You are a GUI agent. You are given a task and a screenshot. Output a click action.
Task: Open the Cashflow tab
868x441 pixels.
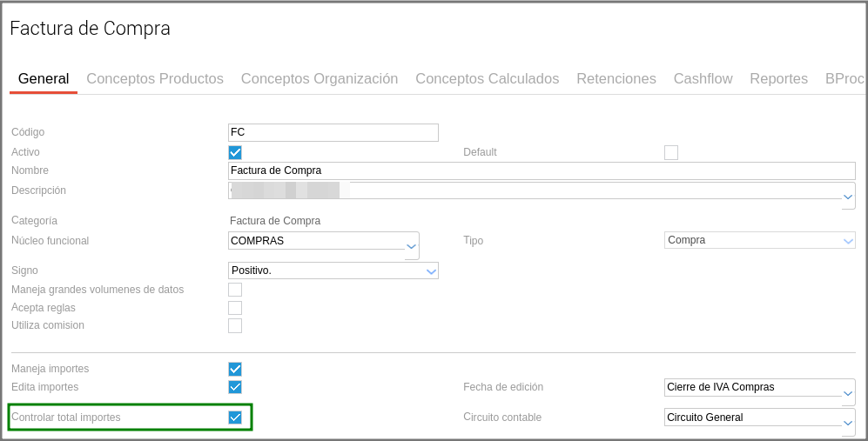(703, 79)
